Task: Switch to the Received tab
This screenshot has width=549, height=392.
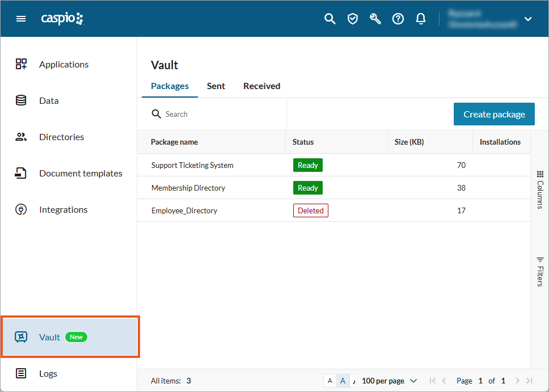Action: tap(261, 86)
